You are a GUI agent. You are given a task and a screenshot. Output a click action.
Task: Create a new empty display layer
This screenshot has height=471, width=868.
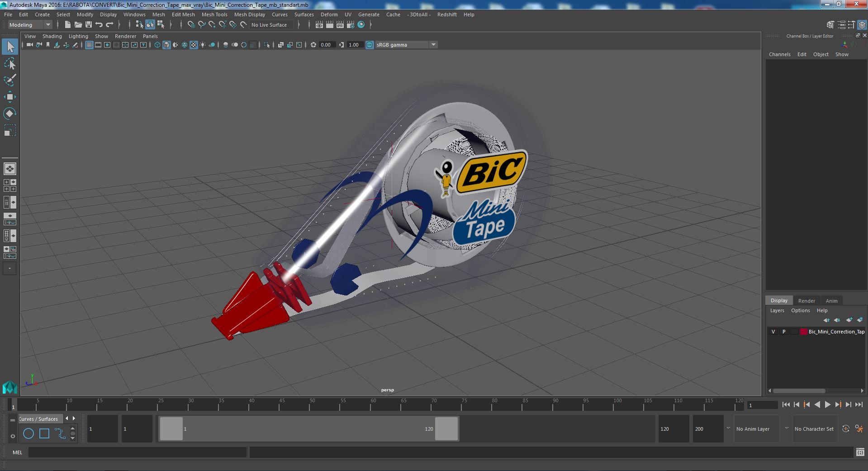(x=849, y=320)
